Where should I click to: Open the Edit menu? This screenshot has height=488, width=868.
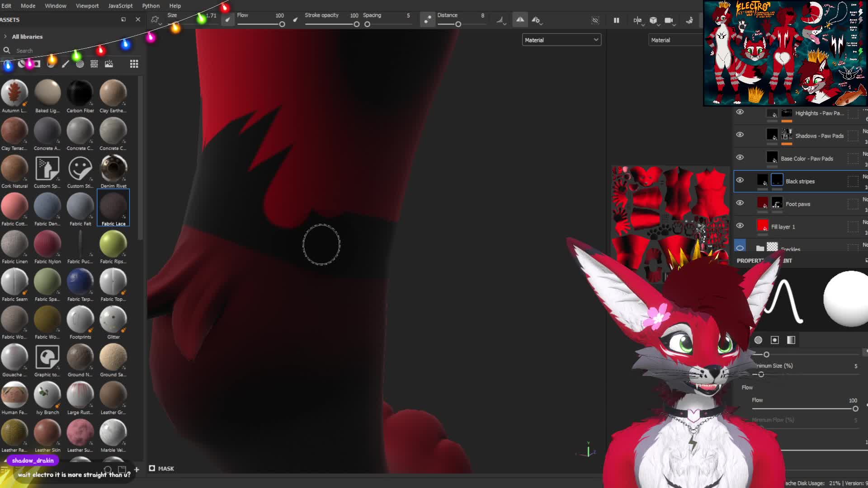click(x=6, y=6)
